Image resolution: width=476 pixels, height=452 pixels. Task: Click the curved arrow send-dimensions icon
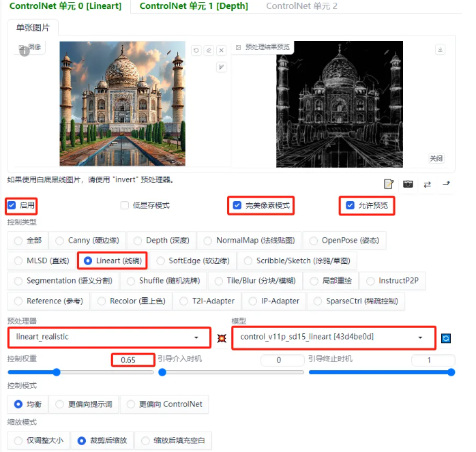coord(446,183)
